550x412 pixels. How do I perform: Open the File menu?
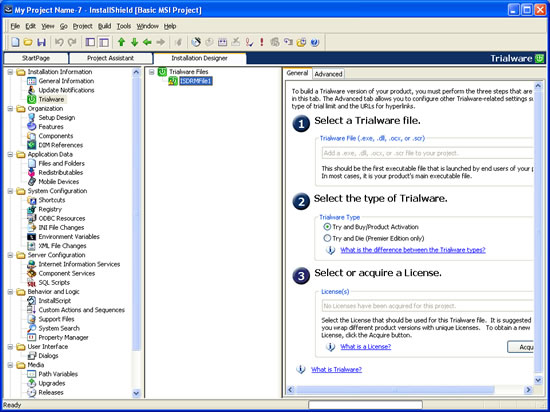[15, 26]
